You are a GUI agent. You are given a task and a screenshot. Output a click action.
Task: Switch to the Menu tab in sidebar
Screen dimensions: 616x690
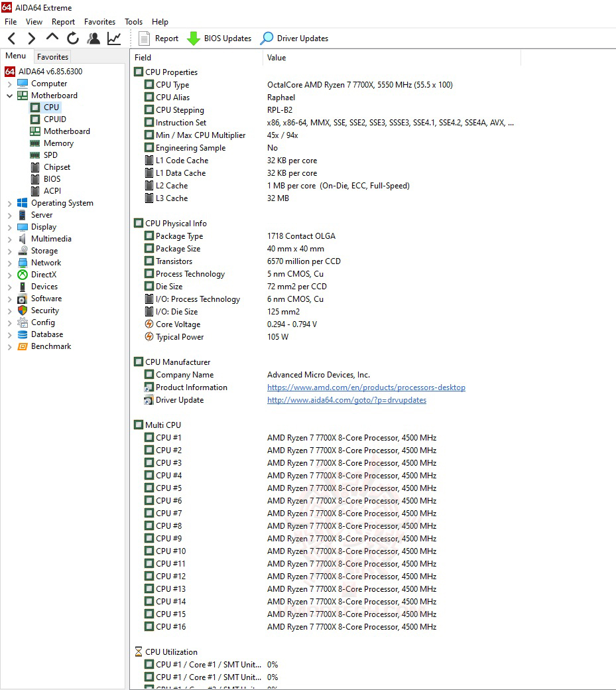16,56
